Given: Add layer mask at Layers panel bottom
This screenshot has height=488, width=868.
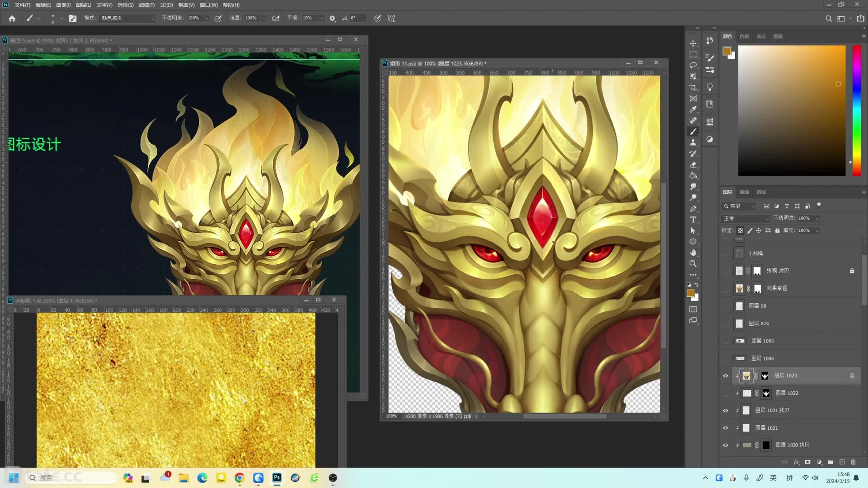Looking at the screenshot, I should (x=808, y=462).
